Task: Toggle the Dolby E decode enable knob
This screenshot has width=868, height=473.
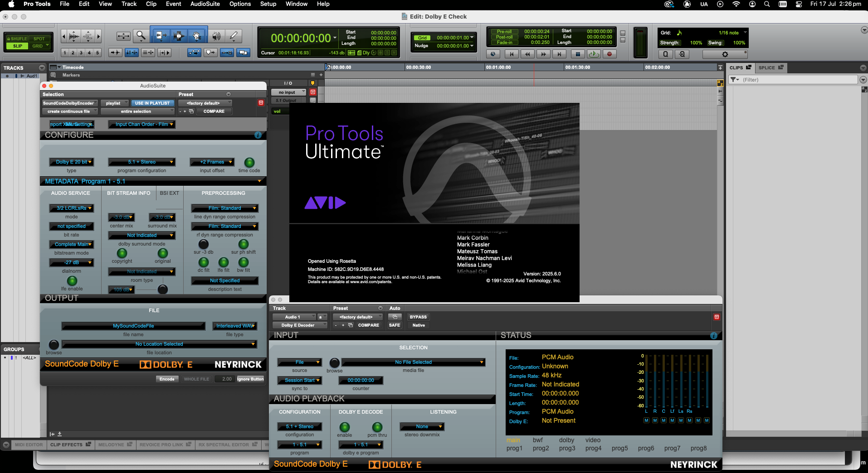Action: click(345, 427)
